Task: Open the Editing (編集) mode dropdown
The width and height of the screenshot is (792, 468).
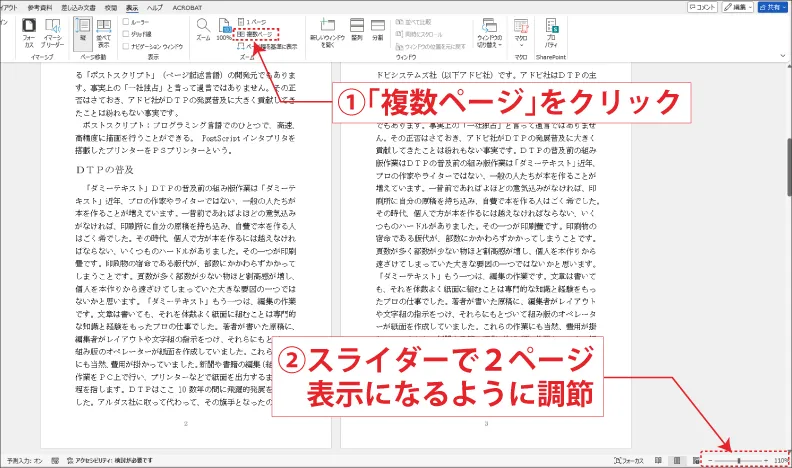Action: tap(738, 7)
